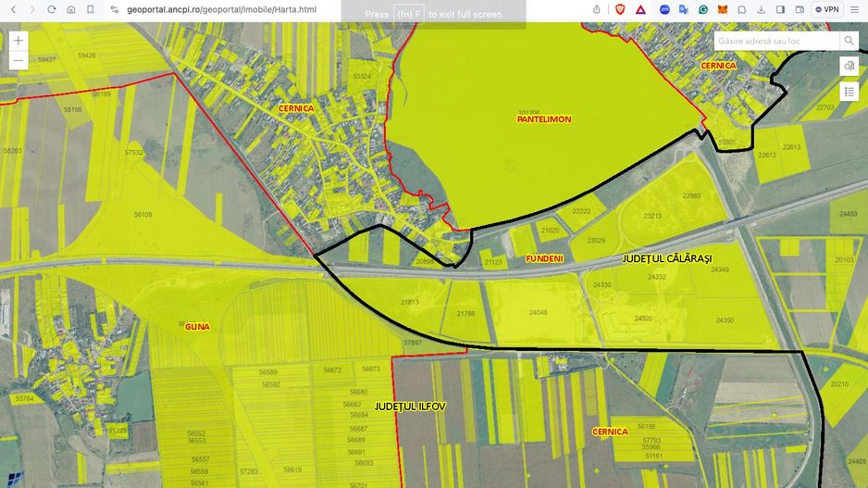Reload the geoportal page
The height and width of the screenshot is (488, 868).
click(50, 9)
